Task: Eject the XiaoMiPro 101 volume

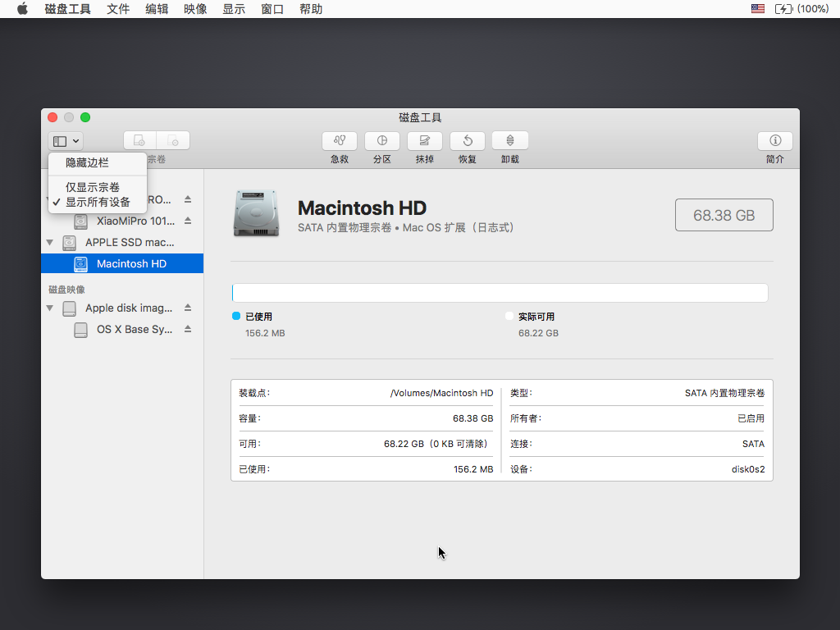Action: click(x=188, y=221)
